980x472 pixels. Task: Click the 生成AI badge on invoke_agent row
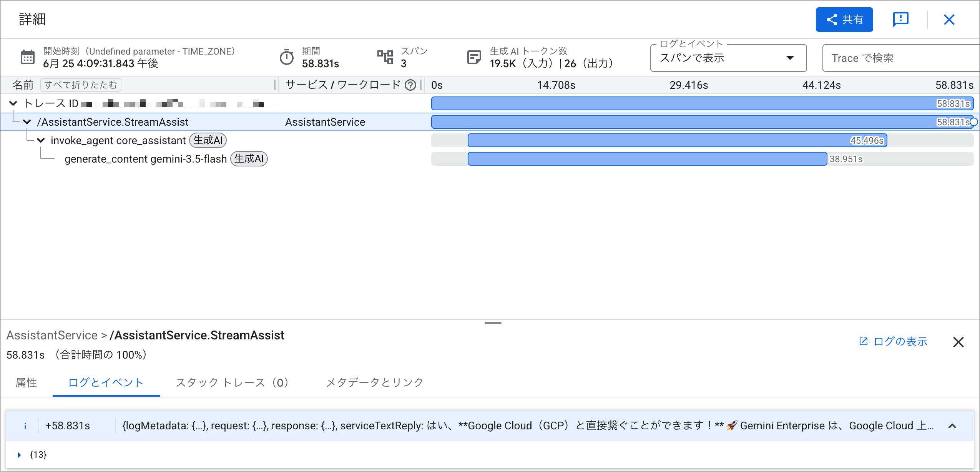[x=208, y=140]
